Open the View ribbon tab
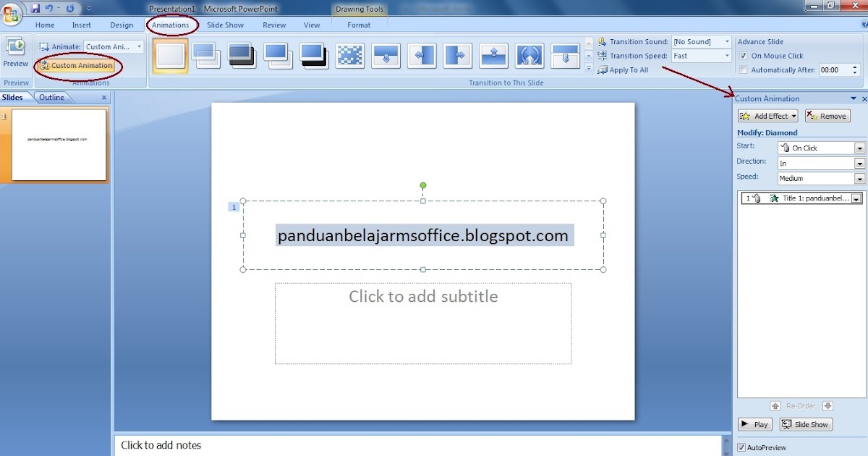868x456 pixels. [312, 25]
